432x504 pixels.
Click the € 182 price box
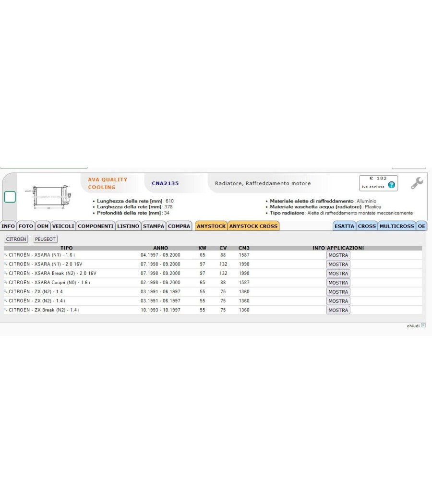[378, 183]
